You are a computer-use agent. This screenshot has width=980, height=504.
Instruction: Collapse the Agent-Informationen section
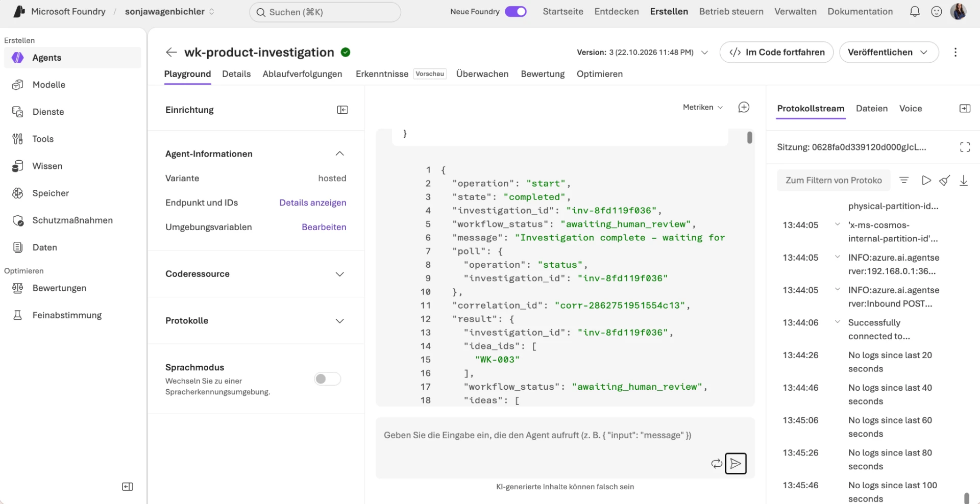(x=339, y=154)
